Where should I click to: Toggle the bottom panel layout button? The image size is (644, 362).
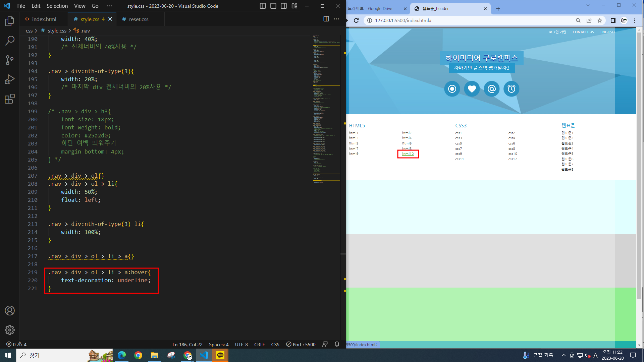point(273,6)
